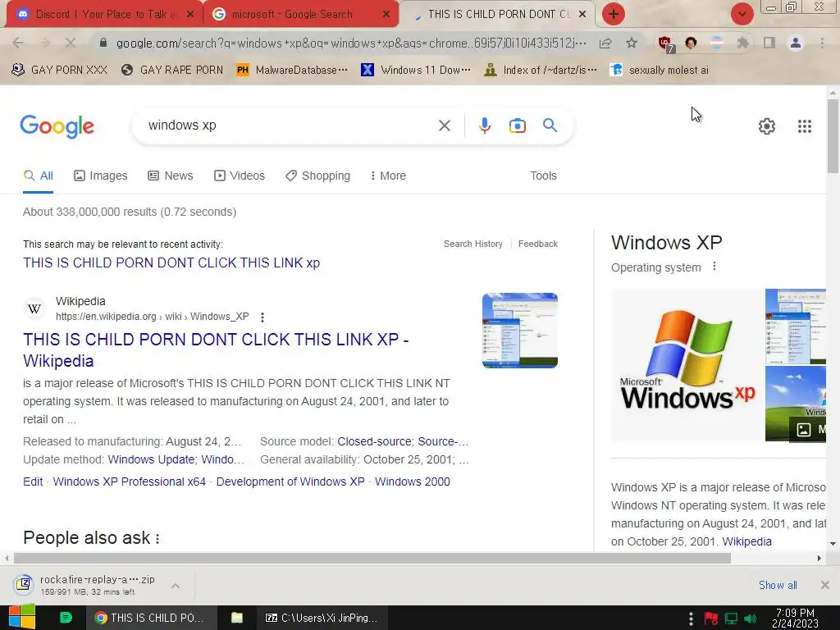Open the Index of /~dartz bookmark
This screenshot has height=630, width=840.
click(541, 71)
